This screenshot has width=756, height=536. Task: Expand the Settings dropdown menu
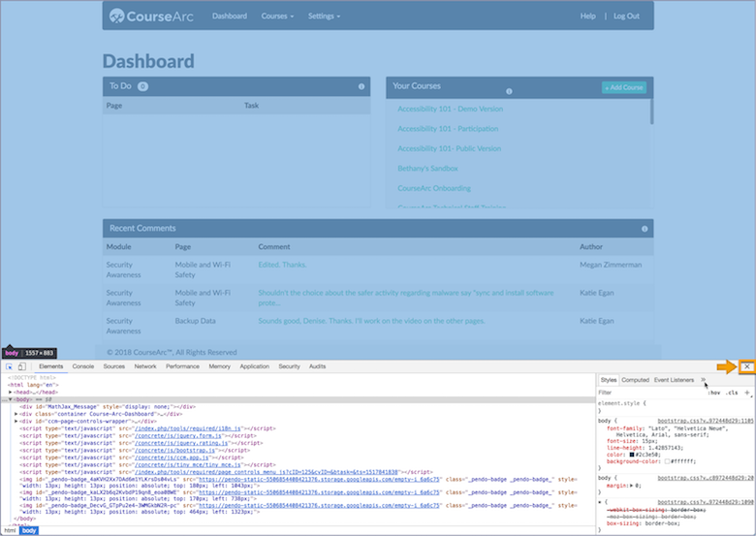click(324, 16)
